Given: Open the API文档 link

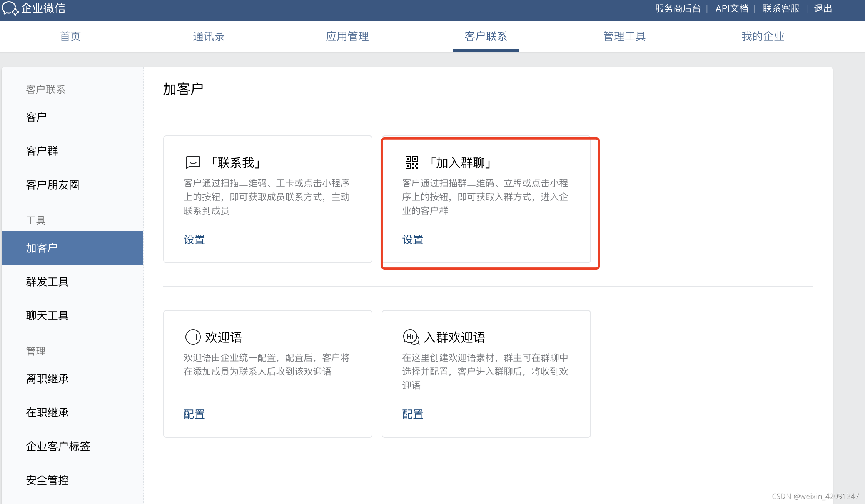Looking at the screenshot, I should pyautogui.click(x=731, y=8).
